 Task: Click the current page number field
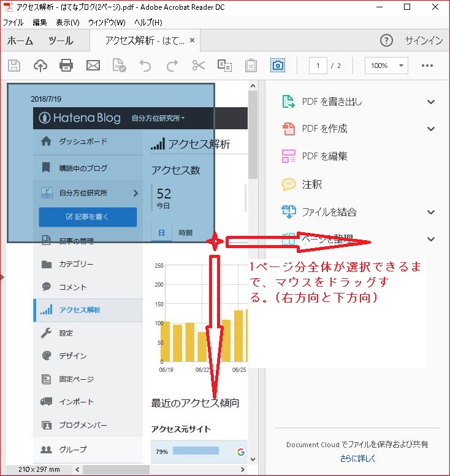click(x=318, y=66)
